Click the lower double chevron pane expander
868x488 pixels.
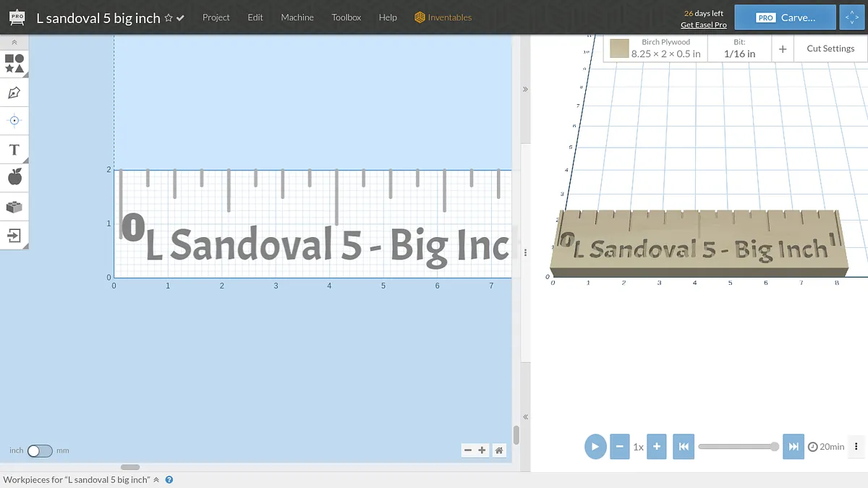525,417
